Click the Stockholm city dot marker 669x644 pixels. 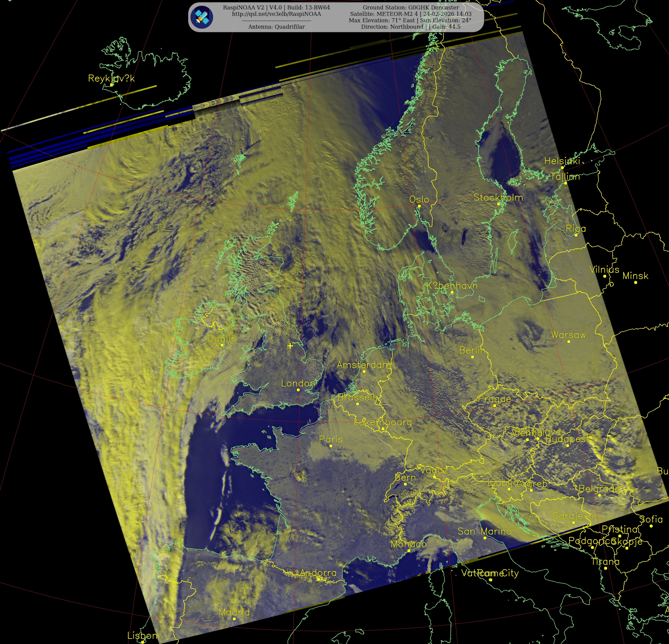(x=498, y=204)
